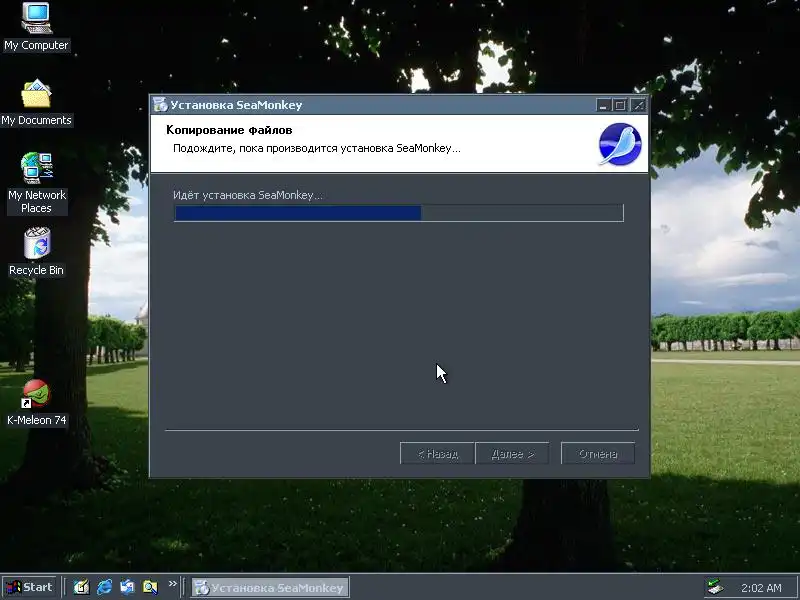Click the Start button

tap(30, 587)
